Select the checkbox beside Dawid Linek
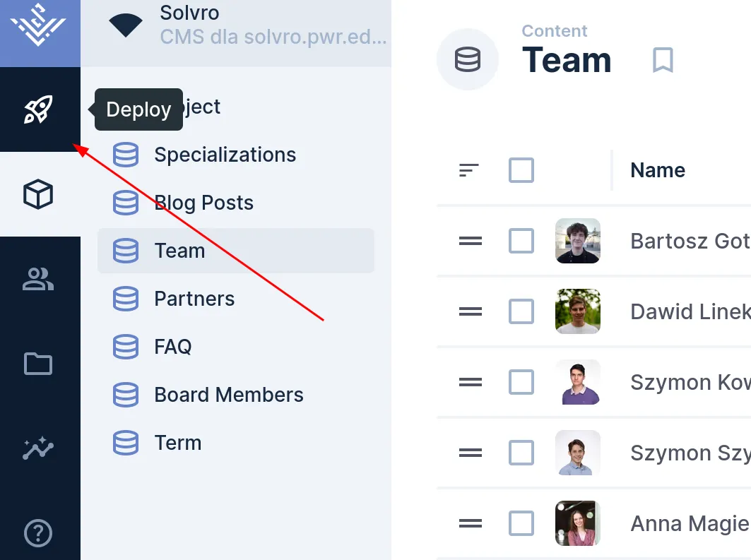Screen dimensions: 751x560 point(521,311)
